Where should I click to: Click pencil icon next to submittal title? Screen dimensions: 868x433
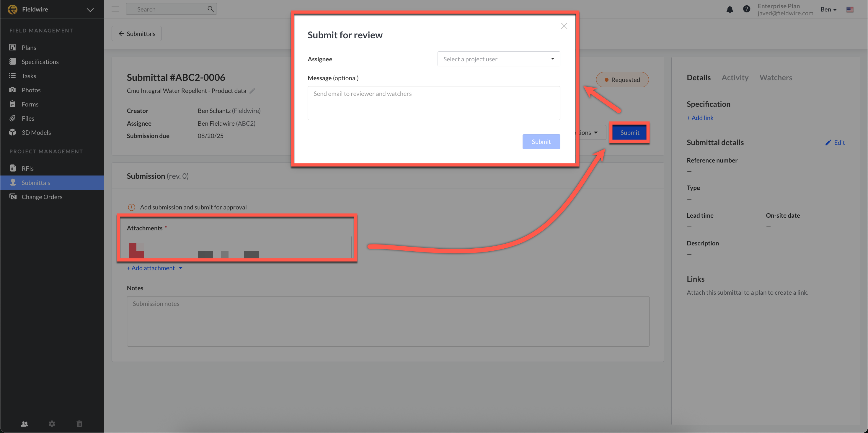pyautogui.click(x=252, y=91)
